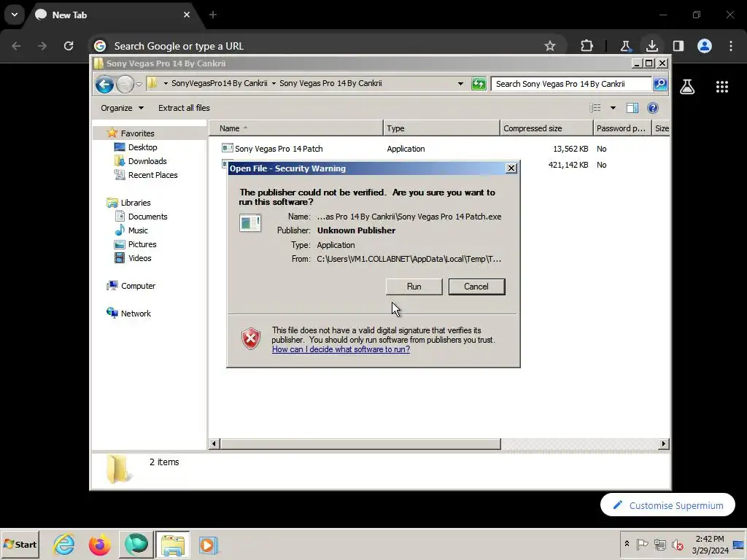Open the Google apps grid icon
This screenshot has height=560, width=747.
722,86
